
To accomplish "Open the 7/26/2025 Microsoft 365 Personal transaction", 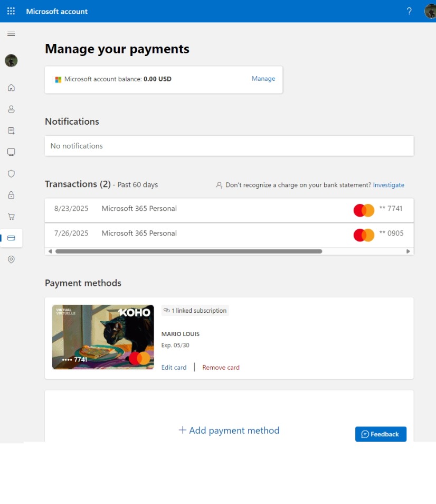I will pyautogui.click(x=229, y=235).
